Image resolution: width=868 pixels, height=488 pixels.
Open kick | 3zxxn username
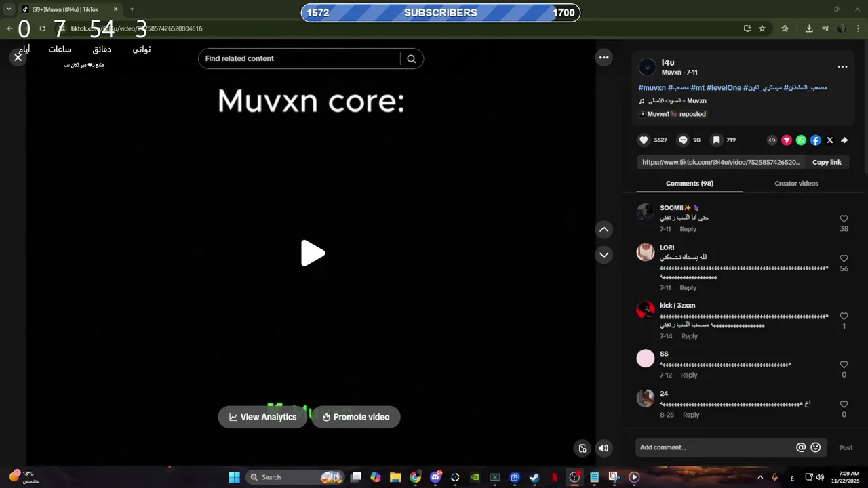point(677,306)
